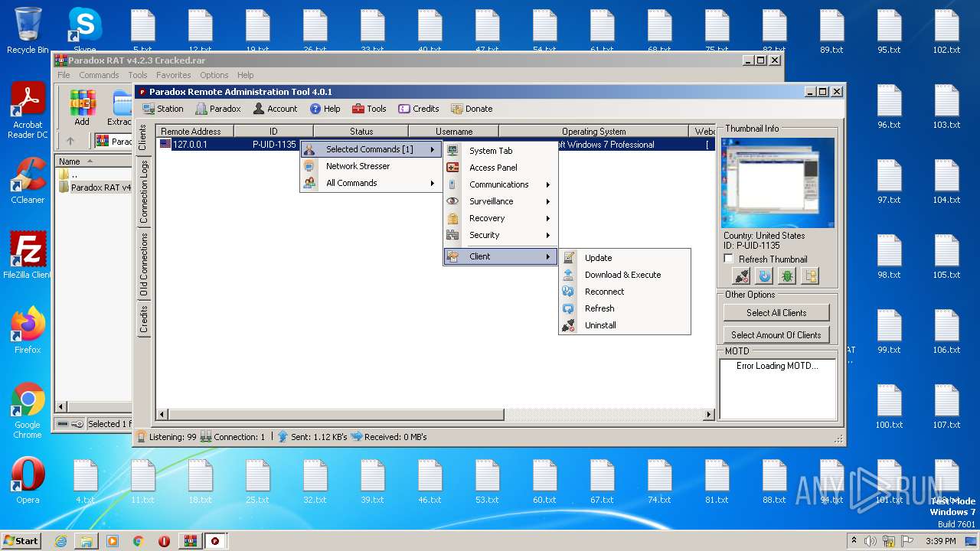Open Firefox desktop shortcut
Viewport: 980px width, 551px height.
[x=28, y=331]
